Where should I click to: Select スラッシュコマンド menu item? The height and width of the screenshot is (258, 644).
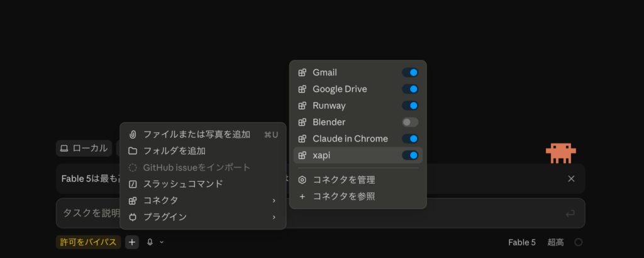203,184
